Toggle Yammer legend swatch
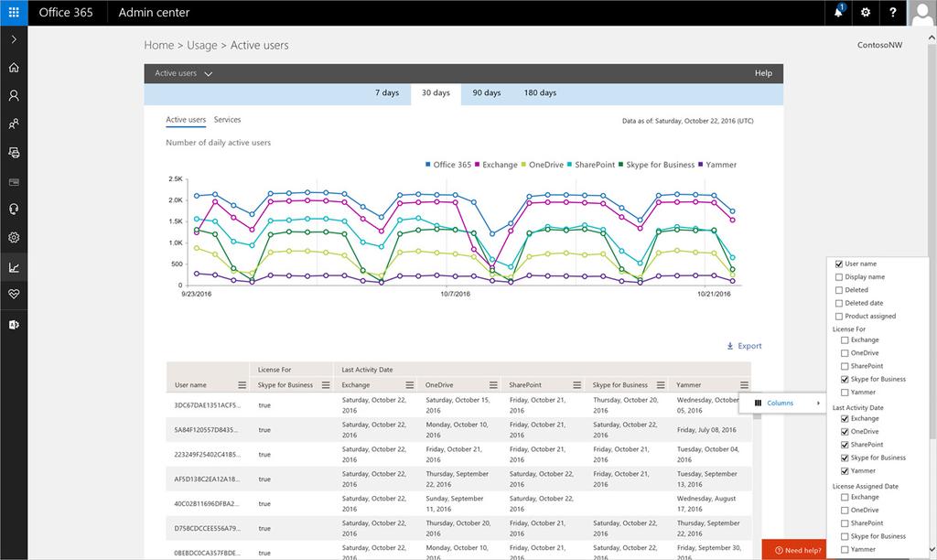Screen dimensions: 937x560 coord(700,165)
